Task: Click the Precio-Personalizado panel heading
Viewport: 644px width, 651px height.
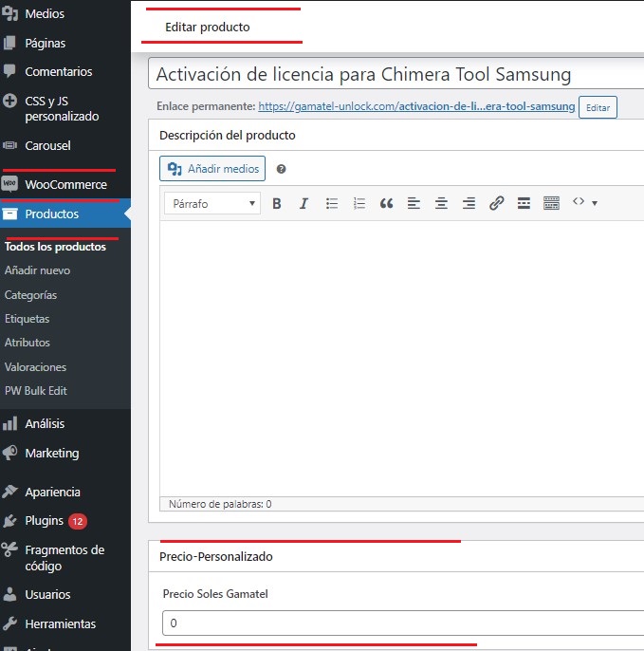Action: click(216, 556)
